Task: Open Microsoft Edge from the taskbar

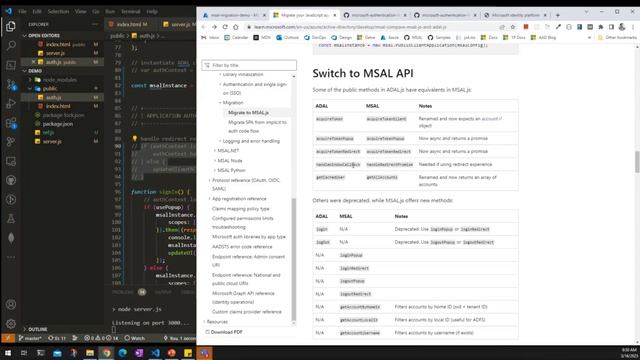Action: [122, 353]
